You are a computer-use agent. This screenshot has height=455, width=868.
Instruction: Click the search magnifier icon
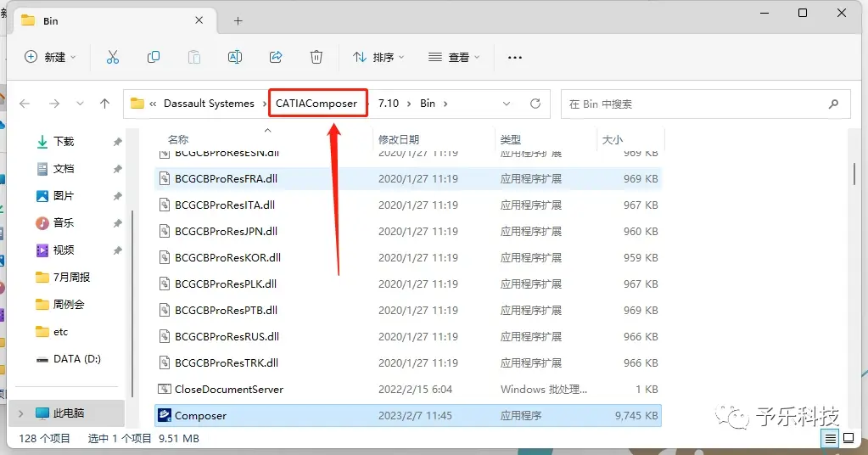click(833, 104)
